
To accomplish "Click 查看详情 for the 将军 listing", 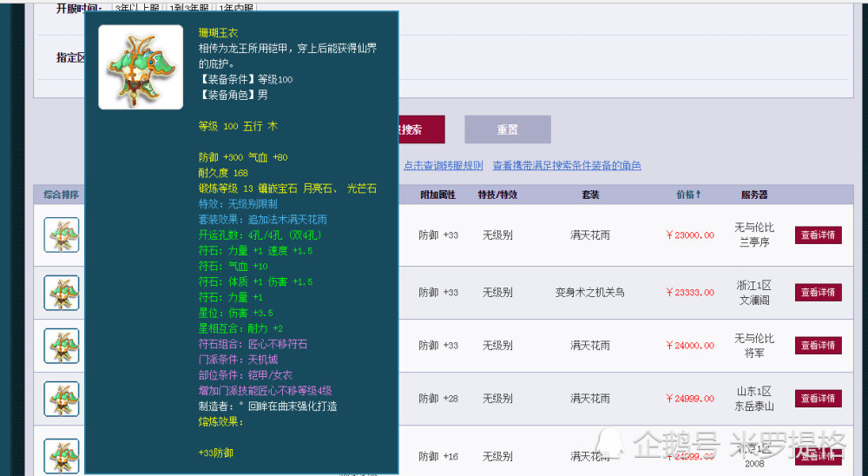I will (819, 345).
